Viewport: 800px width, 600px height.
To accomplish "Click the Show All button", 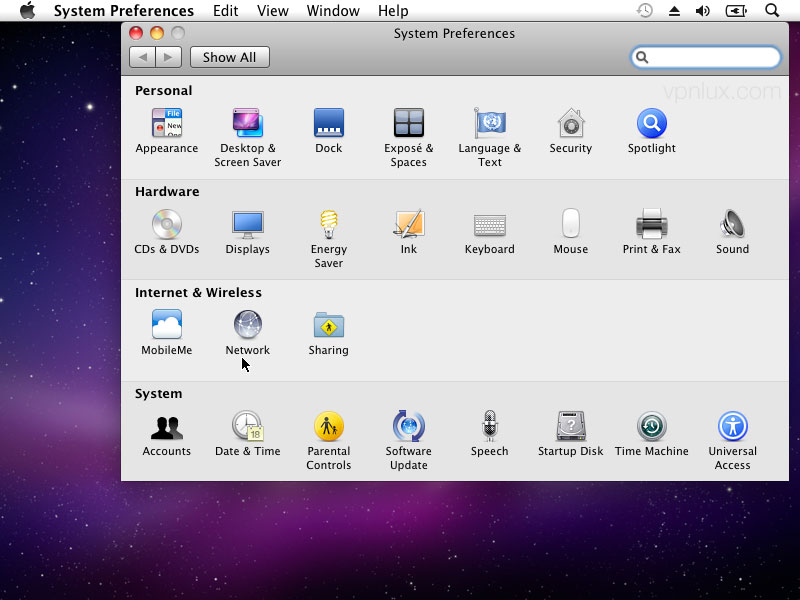I will point(230,57).
